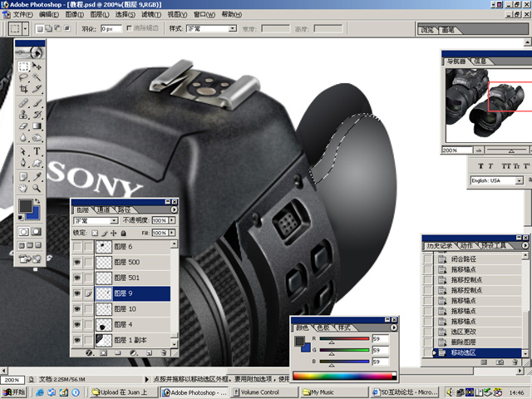Click 开始 Start button on taskbar

point(14,392)
